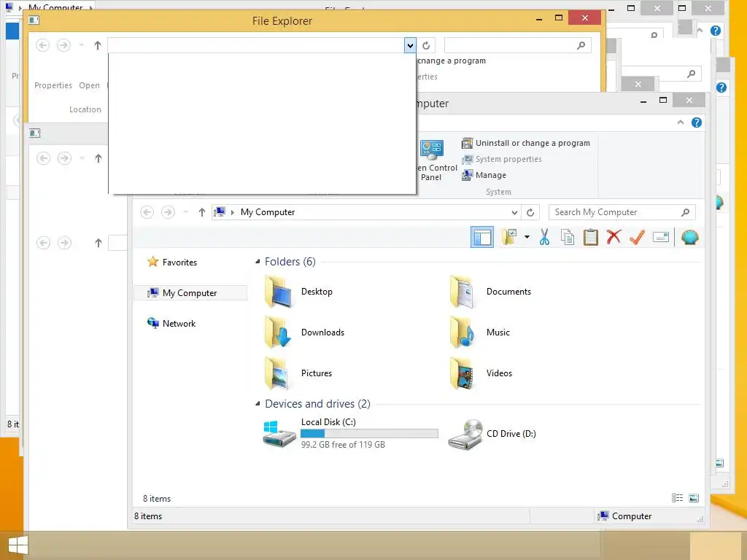Open help in My Computer window
This screenshot has width=747, height=560.
697,122
